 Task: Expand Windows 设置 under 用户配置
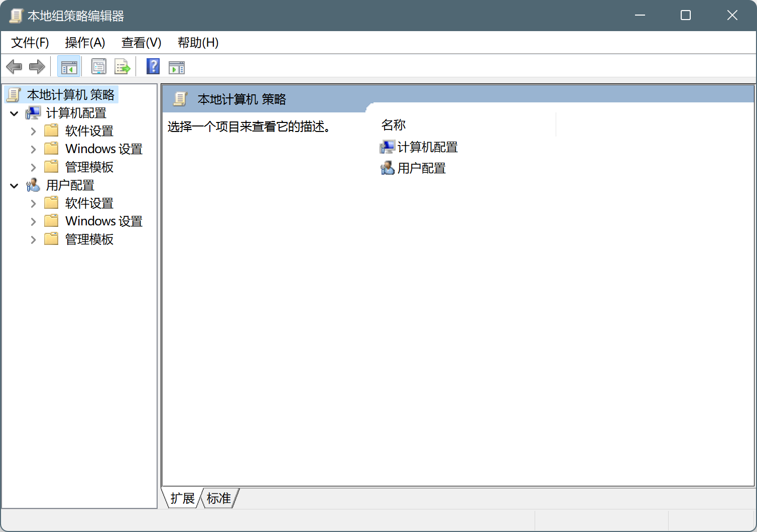point(33,222)
